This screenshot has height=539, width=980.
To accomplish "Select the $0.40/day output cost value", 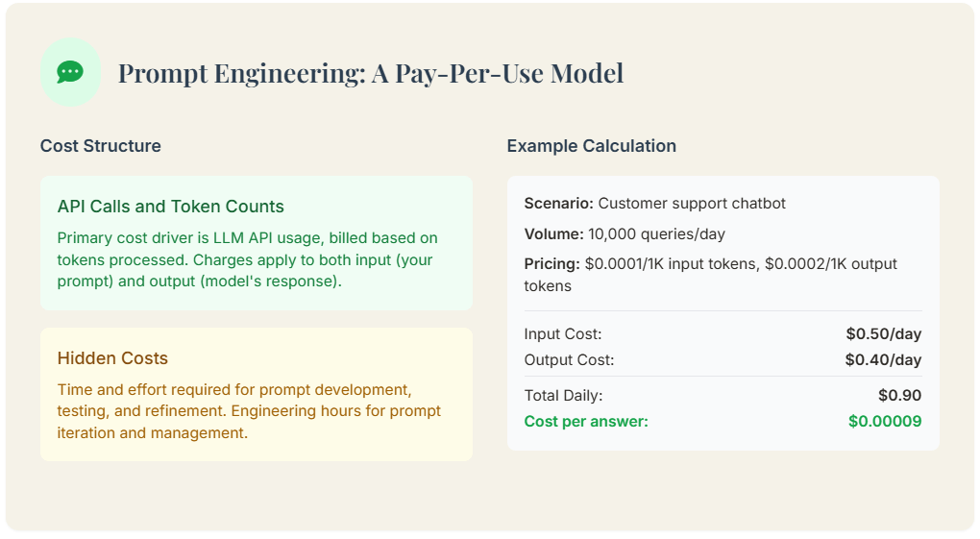I will [x=883, y=360].
